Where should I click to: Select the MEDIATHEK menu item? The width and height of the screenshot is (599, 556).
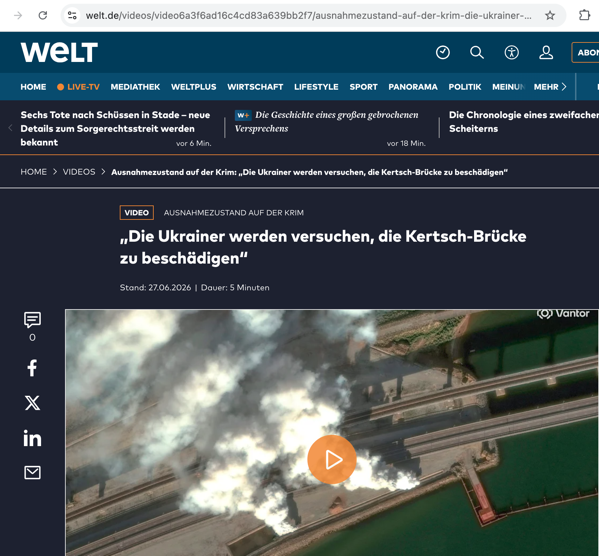[x=135, y=87]
